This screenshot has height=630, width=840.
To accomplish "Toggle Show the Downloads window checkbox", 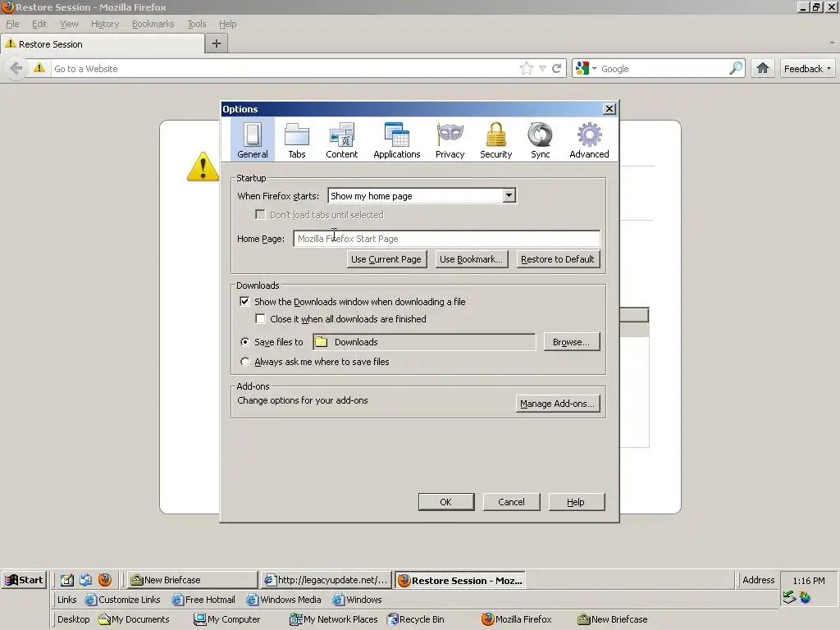I will coord(244,302).
